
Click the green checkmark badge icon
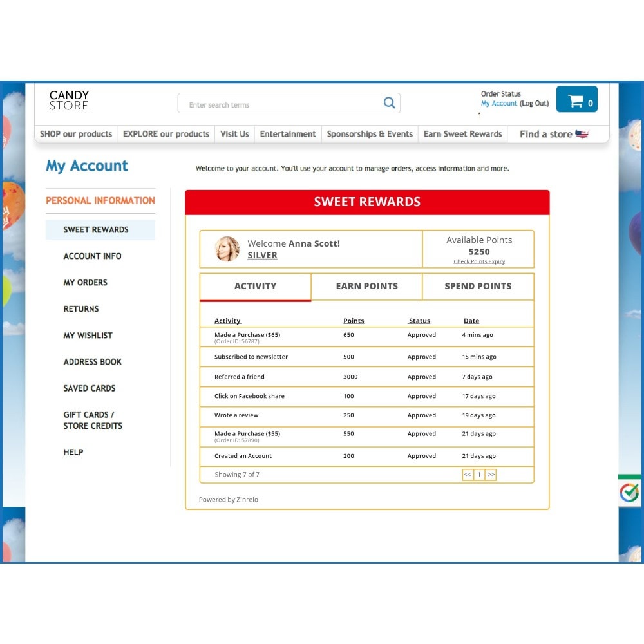click(x=629, y=493)
